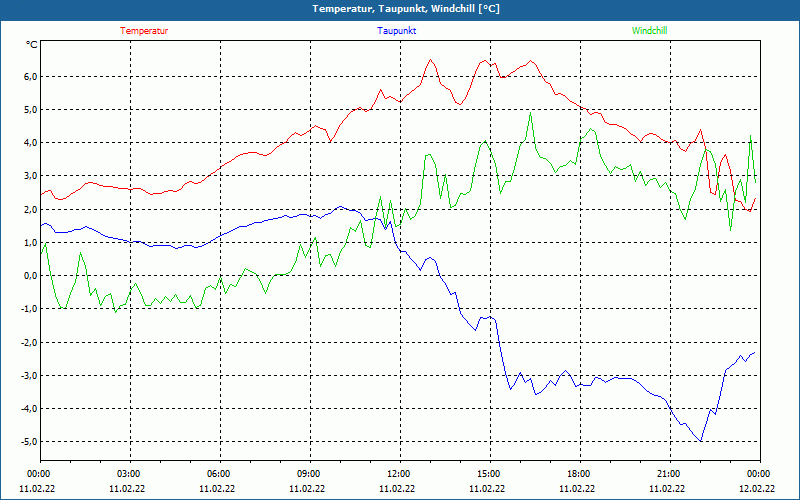Viewport: 800px width, 500px height.
Task: Click the chart title 'Temperatur, Taupunkt, Windchill [°C]'
Action: 406,9
